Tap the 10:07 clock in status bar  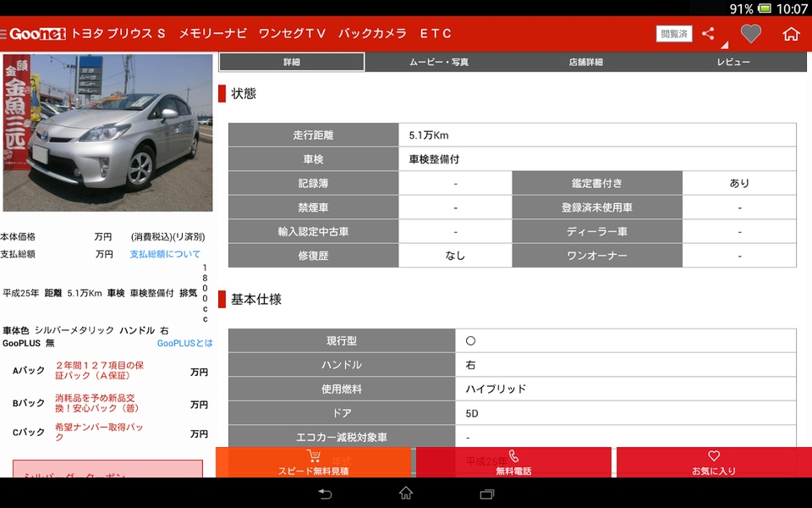(793, 8)
